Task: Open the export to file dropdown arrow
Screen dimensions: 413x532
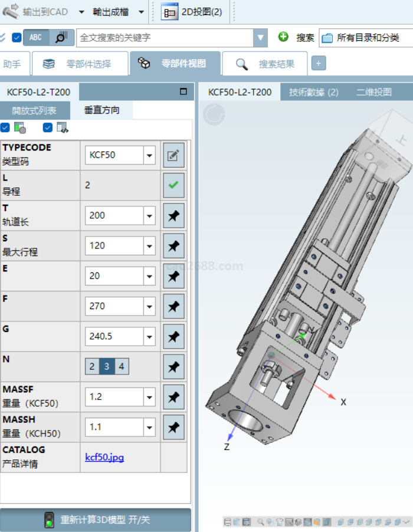Action: coord(141,12)
